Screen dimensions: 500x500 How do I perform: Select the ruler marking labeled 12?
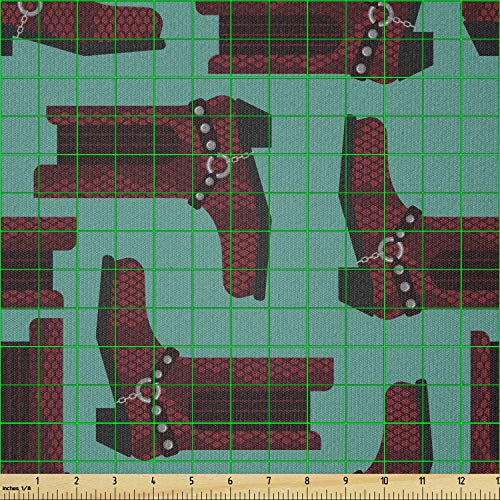coord(461,481)
